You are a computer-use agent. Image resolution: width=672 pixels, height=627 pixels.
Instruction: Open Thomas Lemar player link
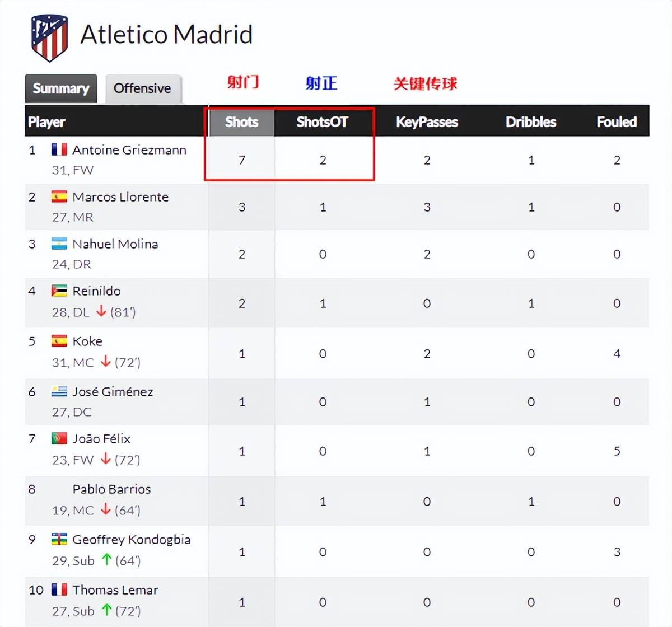tap(115, 590)
